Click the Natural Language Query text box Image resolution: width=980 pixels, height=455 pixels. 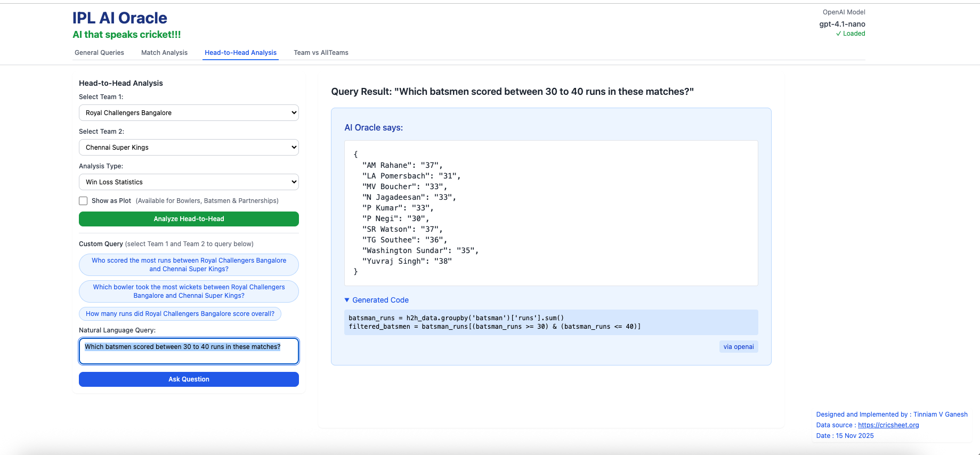coord(189,351)
